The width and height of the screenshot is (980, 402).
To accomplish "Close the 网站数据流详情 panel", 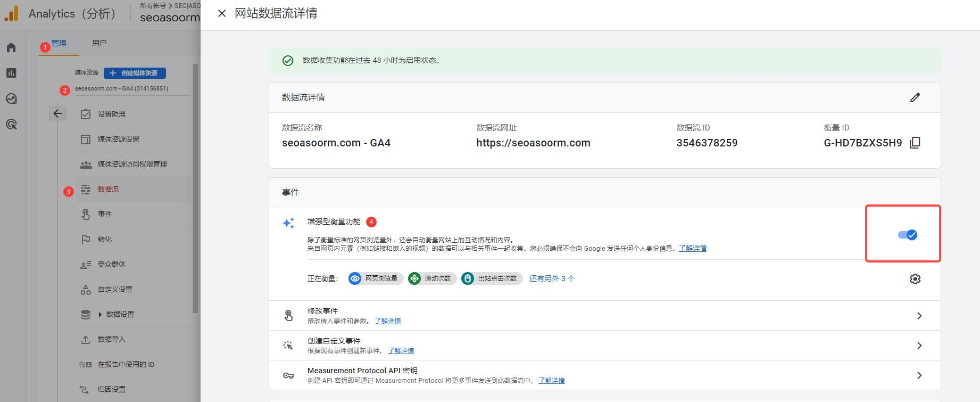I will pos(222,13).
